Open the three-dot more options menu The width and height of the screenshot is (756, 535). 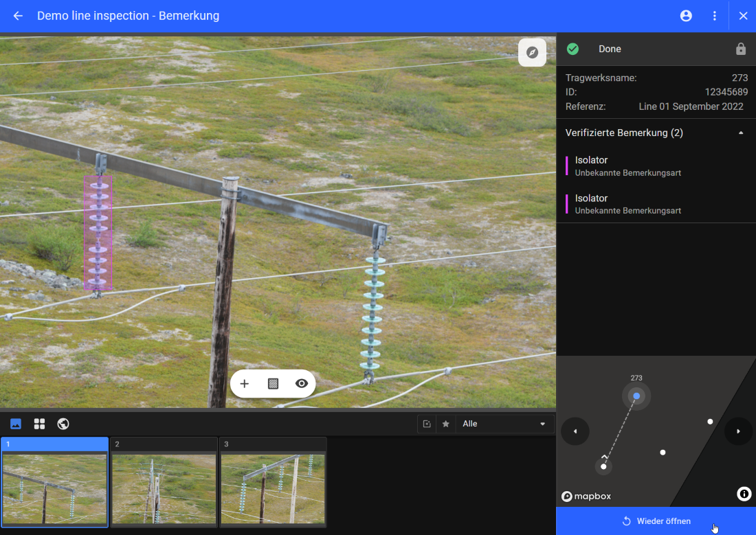715,16
